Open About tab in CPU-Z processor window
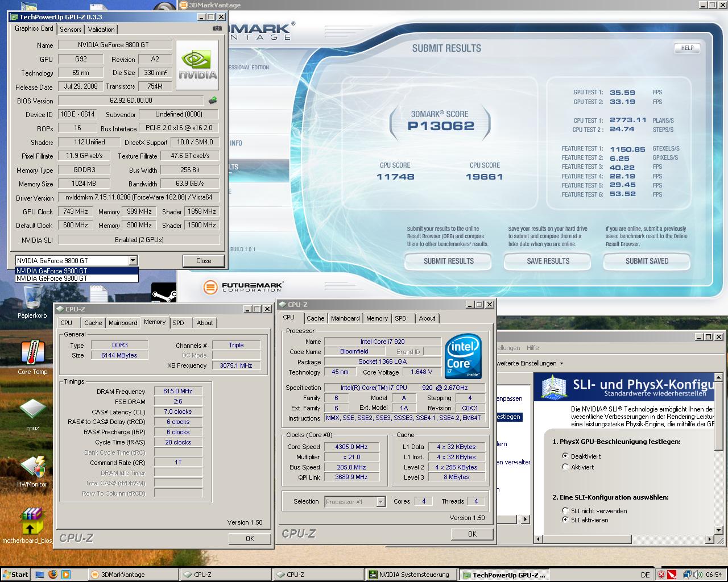 (427, 318)
